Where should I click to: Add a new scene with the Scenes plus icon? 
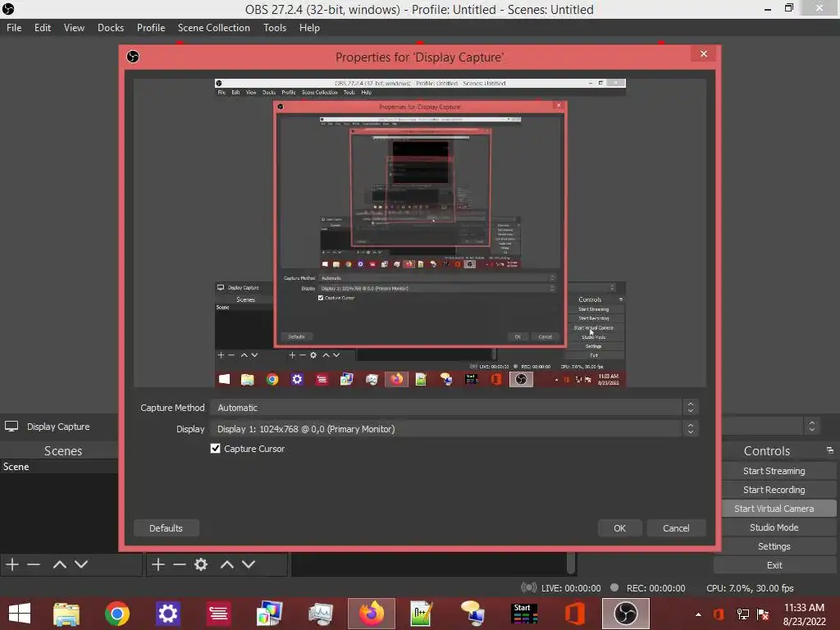click(x=12, y=564)
